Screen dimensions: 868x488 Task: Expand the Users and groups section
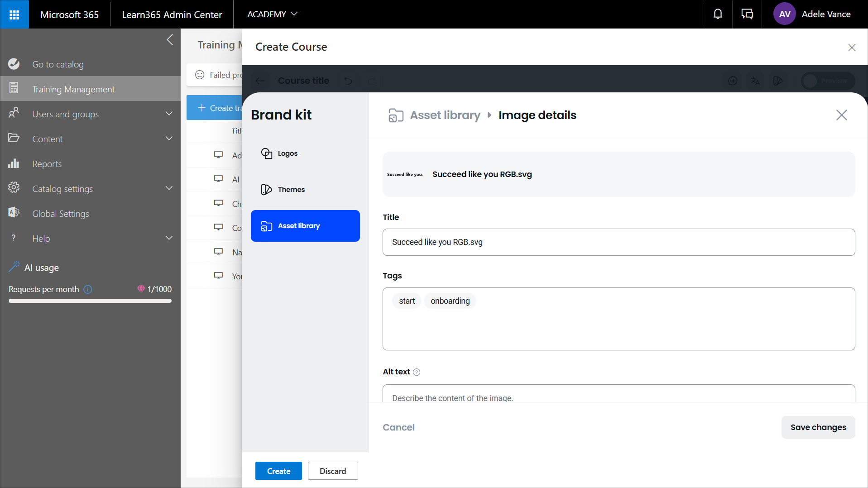click(x=169, y=114)
